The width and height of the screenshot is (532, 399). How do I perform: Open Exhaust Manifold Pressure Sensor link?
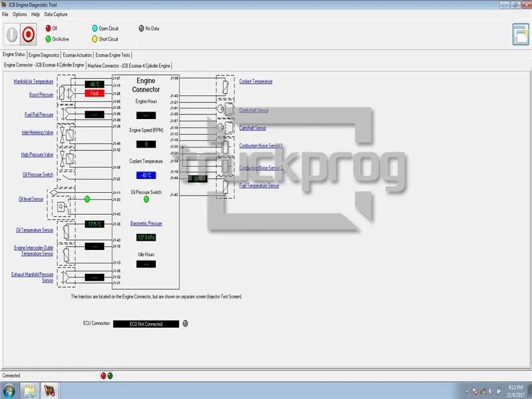pyautogui.click(x=32, y=277)
